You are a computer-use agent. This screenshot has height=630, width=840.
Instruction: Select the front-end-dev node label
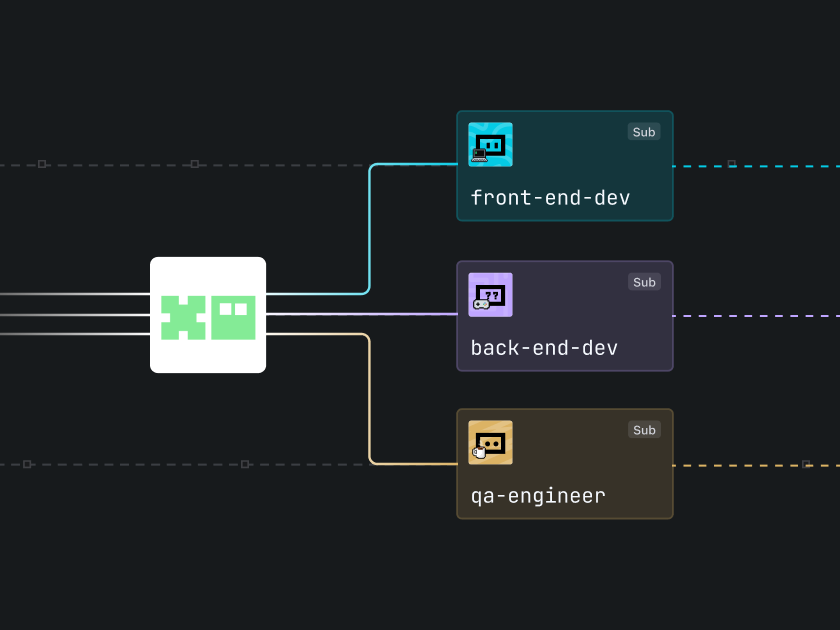point(550,198)
